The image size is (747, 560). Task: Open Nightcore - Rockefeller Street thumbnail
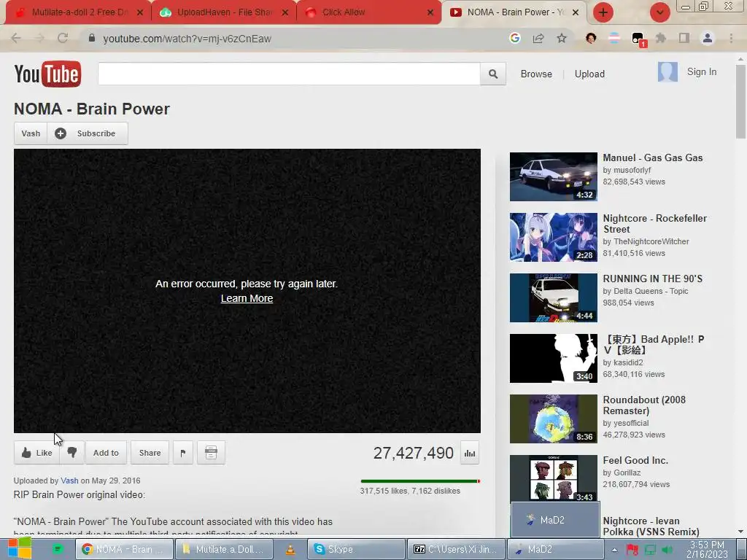553,237
